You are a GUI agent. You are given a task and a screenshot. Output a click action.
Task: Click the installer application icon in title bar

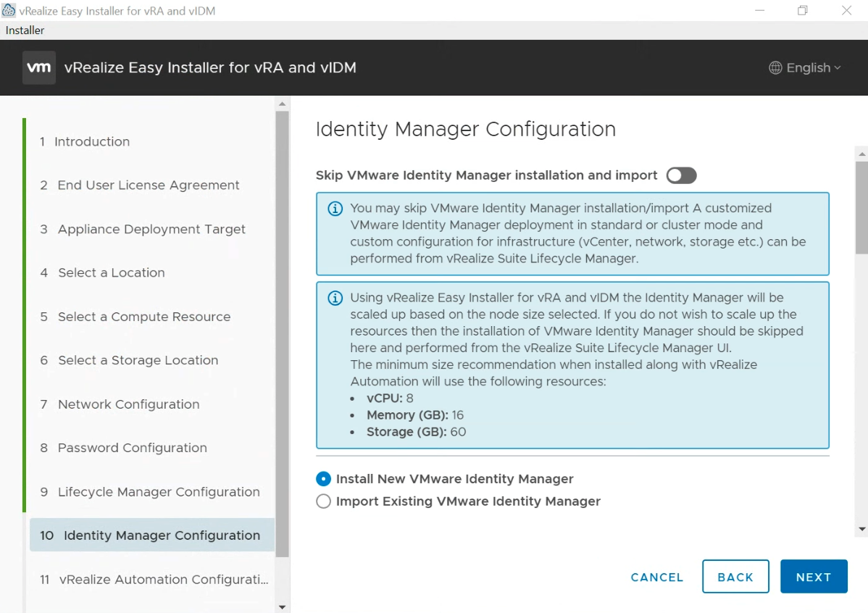9,9
